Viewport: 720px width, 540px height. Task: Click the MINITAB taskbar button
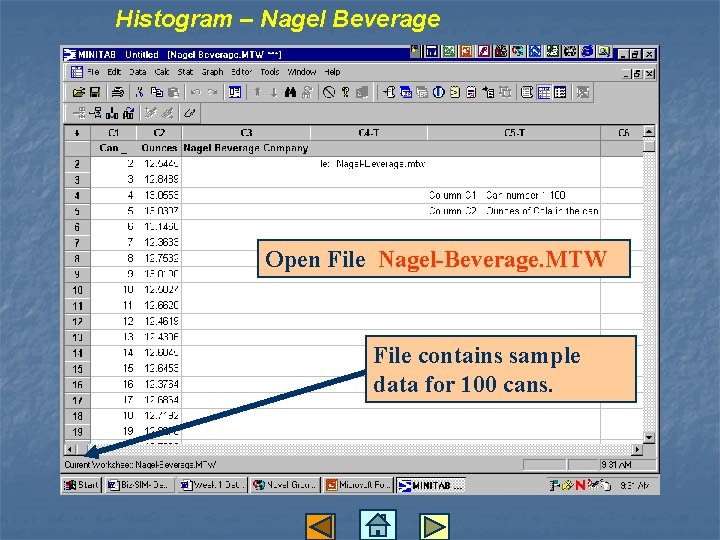click(x=431, y=485)
